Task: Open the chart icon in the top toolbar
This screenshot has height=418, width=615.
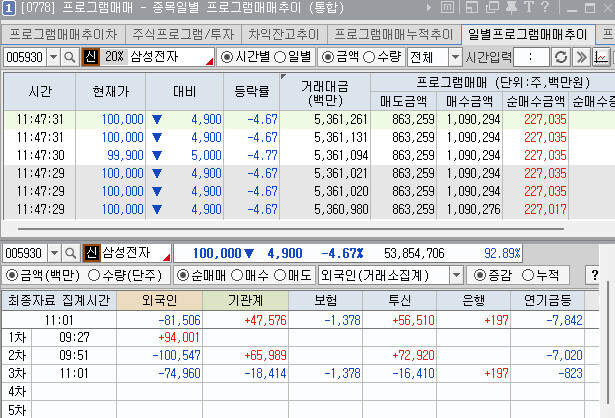Action: click(601, 57)
